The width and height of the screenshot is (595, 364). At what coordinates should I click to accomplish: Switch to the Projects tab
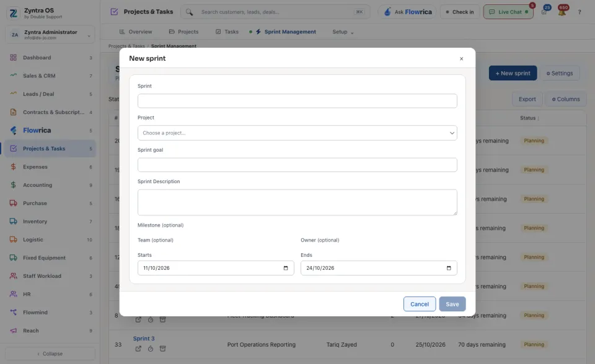[x=183, y=32]
